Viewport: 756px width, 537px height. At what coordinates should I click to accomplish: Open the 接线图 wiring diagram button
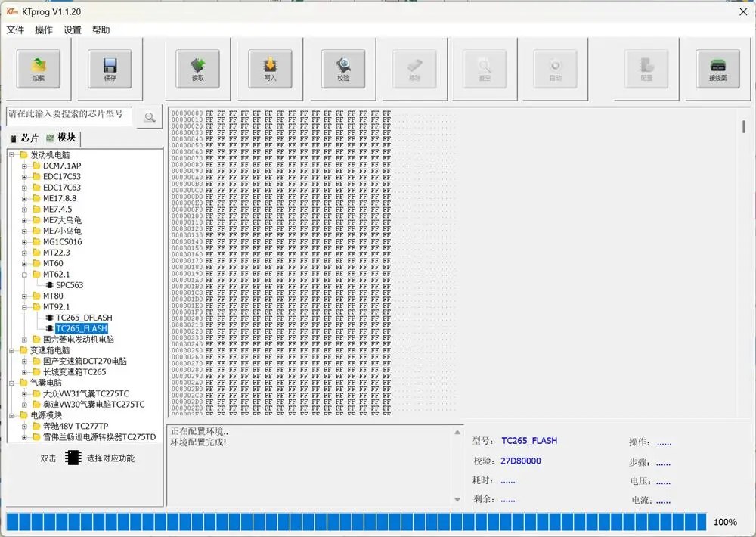coord(717,69)
